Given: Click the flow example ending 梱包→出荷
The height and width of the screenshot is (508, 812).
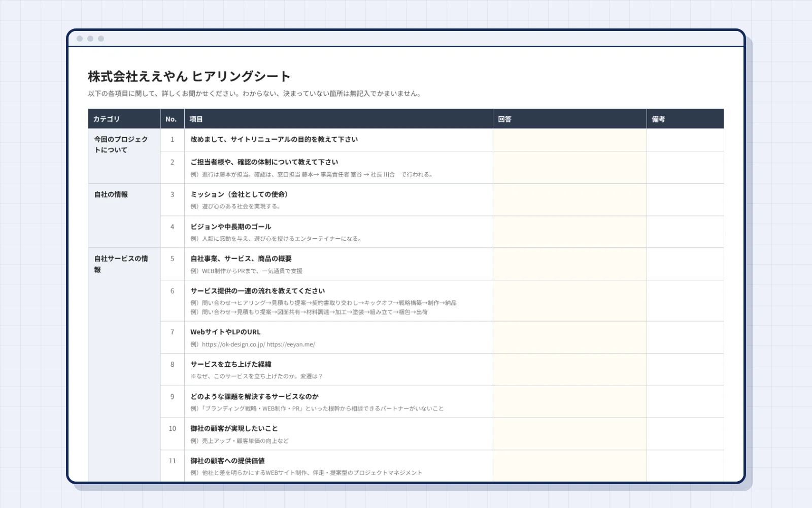Looking at the screenshot, I should click(309, 312).
